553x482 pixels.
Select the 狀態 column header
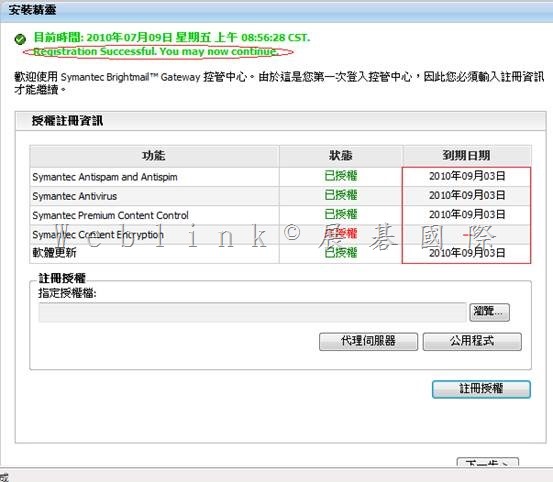(x=341, y=155)
